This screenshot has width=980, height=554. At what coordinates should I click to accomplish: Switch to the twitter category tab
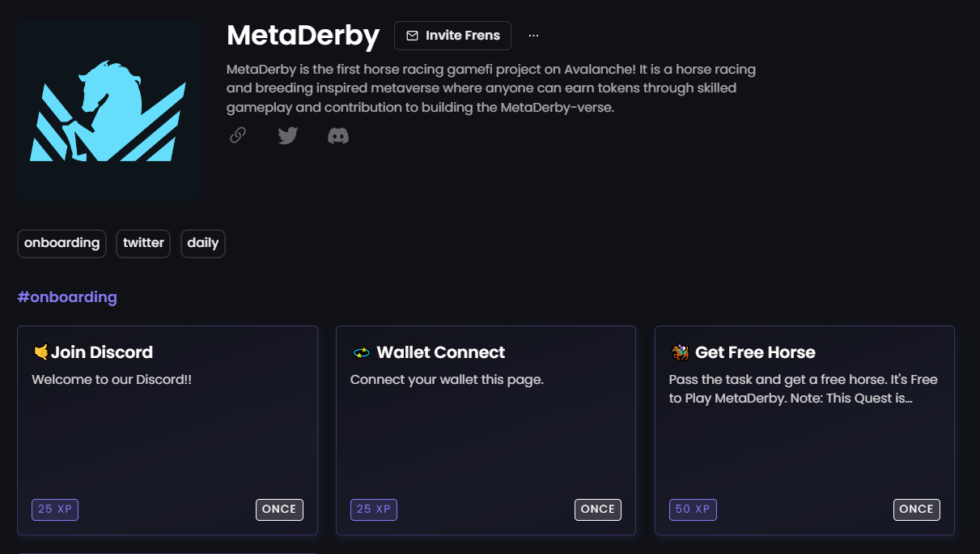(x=143, y=243)
